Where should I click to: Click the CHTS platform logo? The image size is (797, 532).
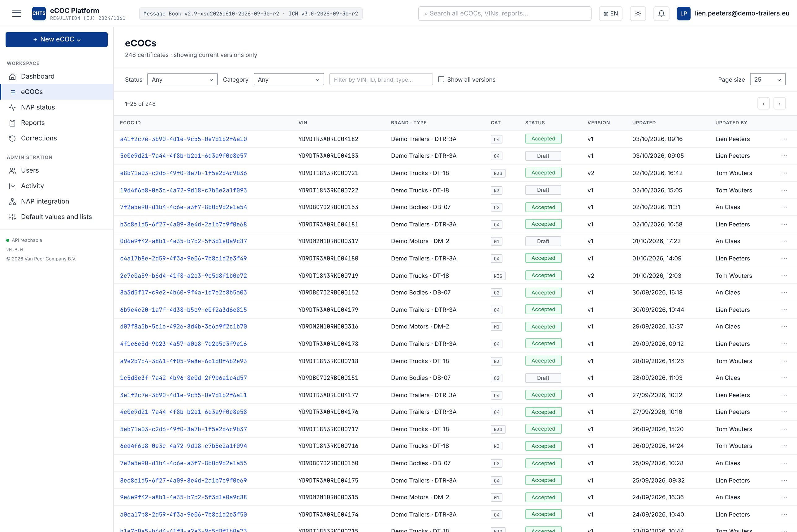tap(39, 14)
